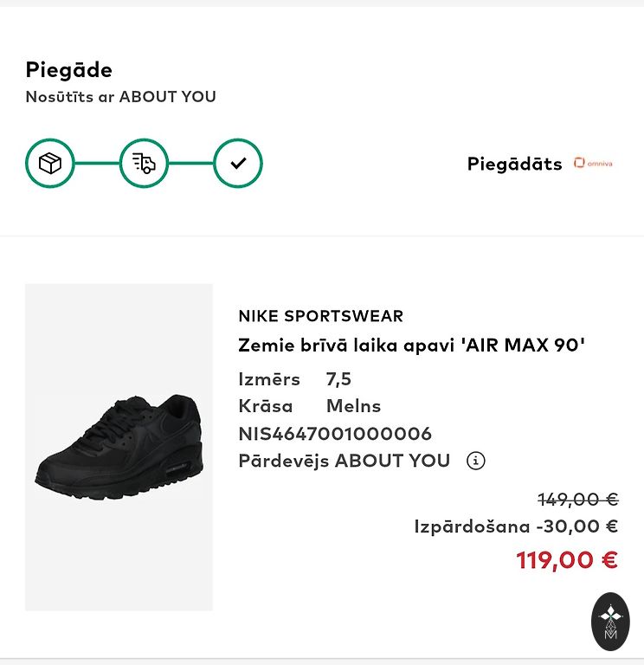
Task: Click the Omniva carrier logo
Action: click(593, 164)
